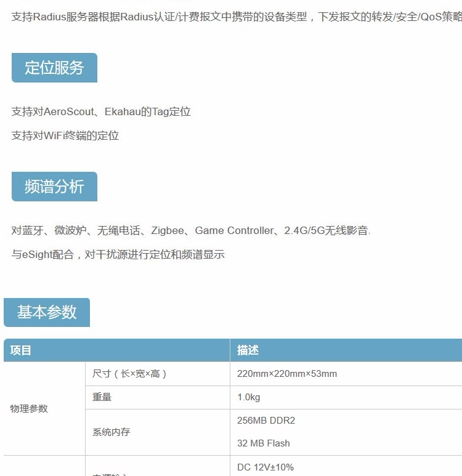462x476 pixels.
Task: Click the 频谱分析 section heading
Action: tap(54, 187)
